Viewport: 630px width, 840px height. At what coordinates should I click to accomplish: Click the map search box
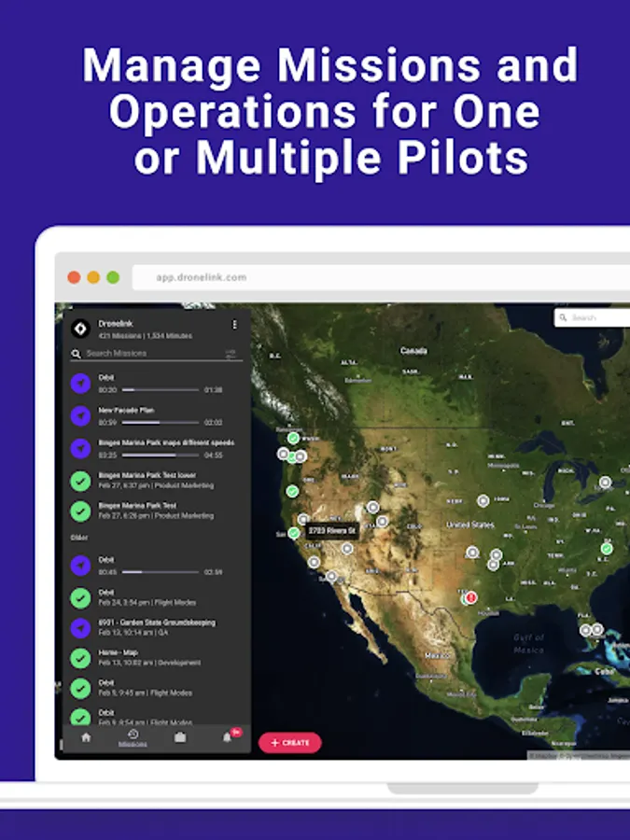(592, 317)
